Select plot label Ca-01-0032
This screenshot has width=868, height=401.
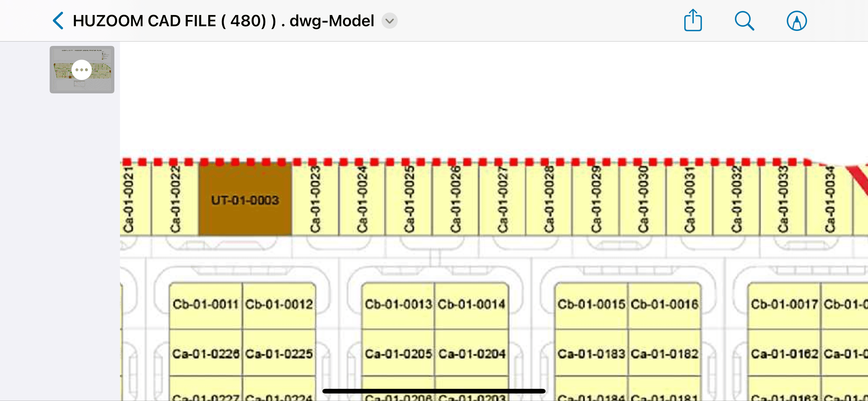click(736, 200)
